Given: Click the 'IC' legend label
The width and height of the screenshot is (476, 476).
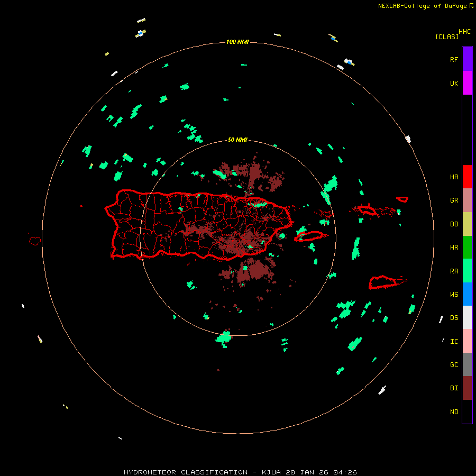Looking at the screenshot, I should (454, 342).
